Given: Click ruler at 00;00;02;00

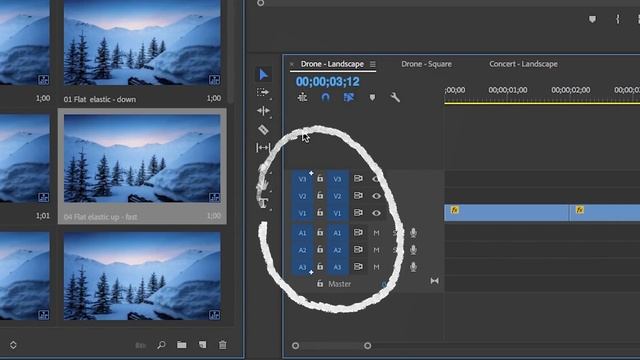Looking at the screenshot, I should click(571, 90).
